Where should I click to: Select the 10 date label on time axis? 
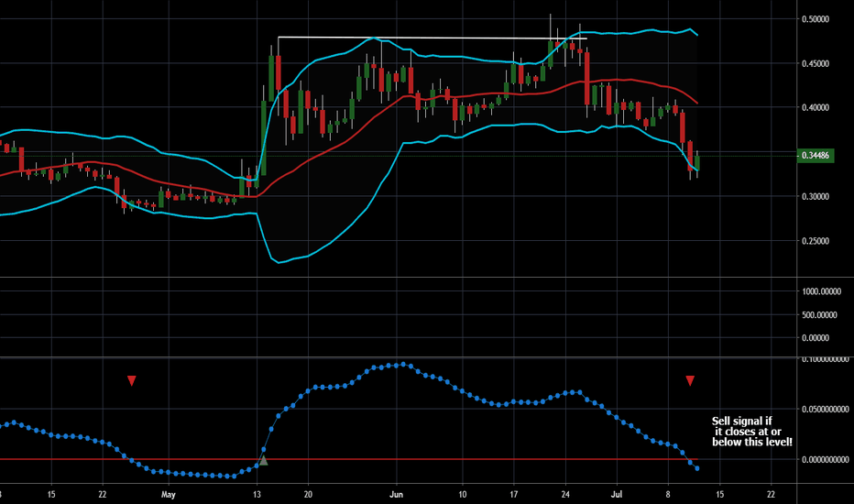463,495
